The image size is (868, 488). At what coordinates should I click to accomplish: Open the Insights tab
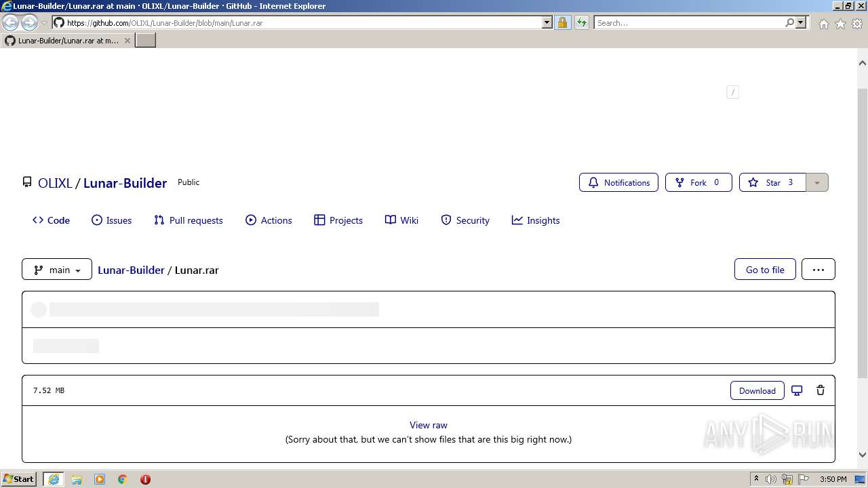pyautogui.click(x=536, y=220)
